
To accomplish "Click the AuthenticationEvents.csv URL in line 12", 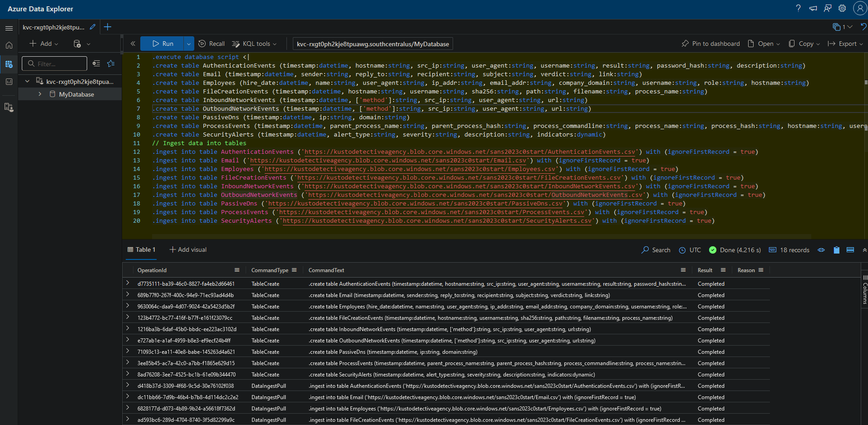I will 470,152.
